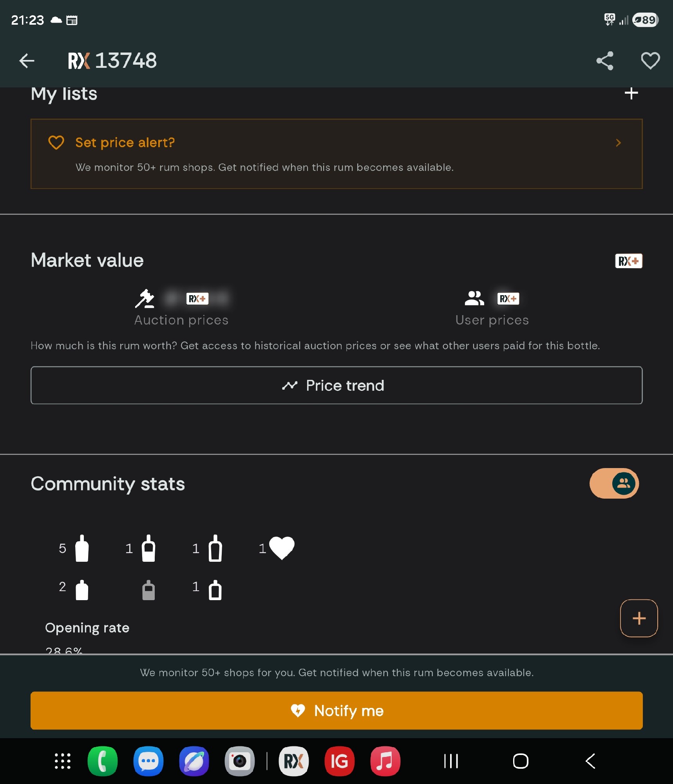Tap the full bottle count icon
The image size is (673, 784).
[82, 548]
